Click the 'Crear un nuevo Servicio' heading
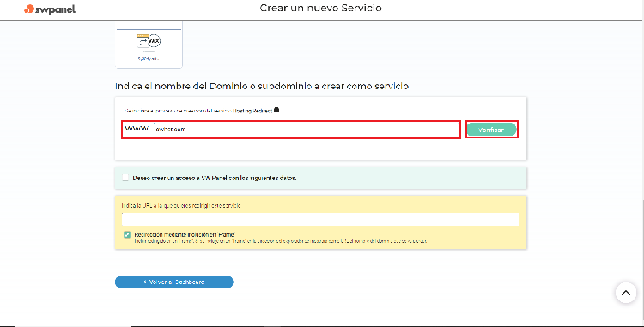 pyautogui.click(x=321, y=8)
